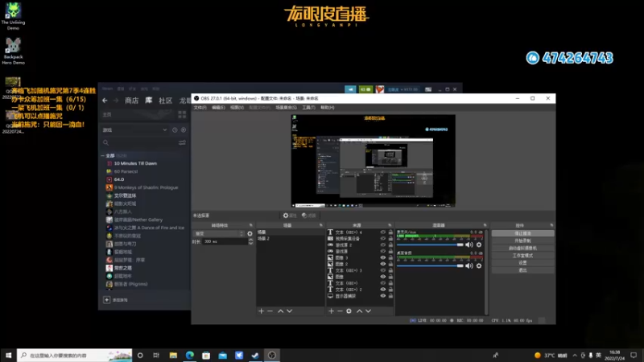
Task: Open OBS 设置 button
Action: pyautogui.click(x=522, y=263)
